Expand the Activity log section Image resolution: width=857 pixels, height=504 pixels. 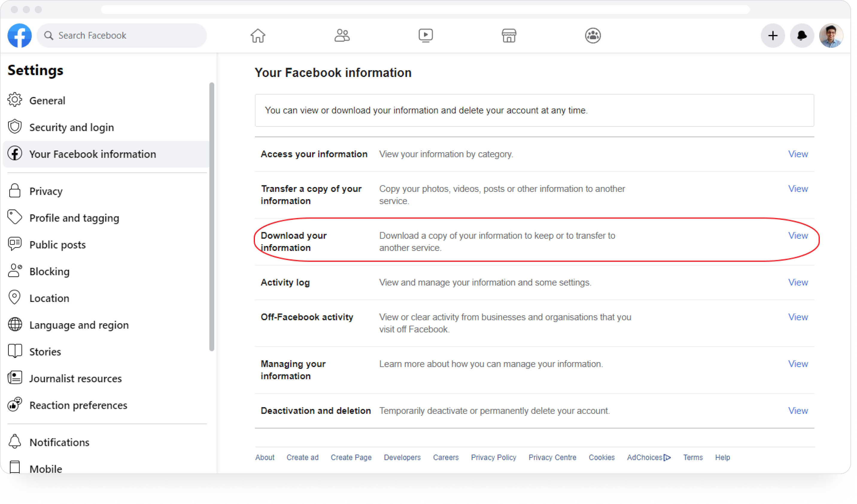click(x=798, y=282)
